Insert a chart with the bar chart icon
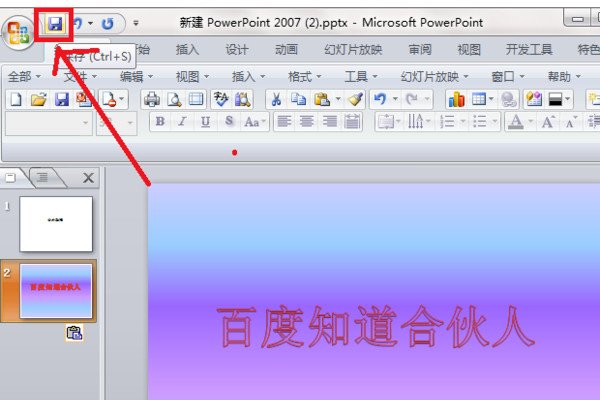Screen dimensions: 600x400 point(456,100)
